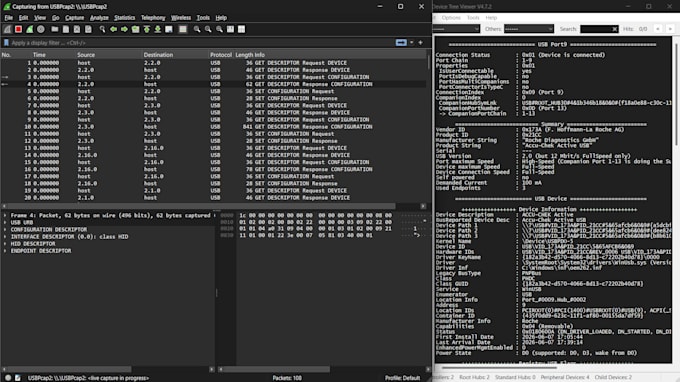Click Profile: Default in status bar

[x=402, y=378]
